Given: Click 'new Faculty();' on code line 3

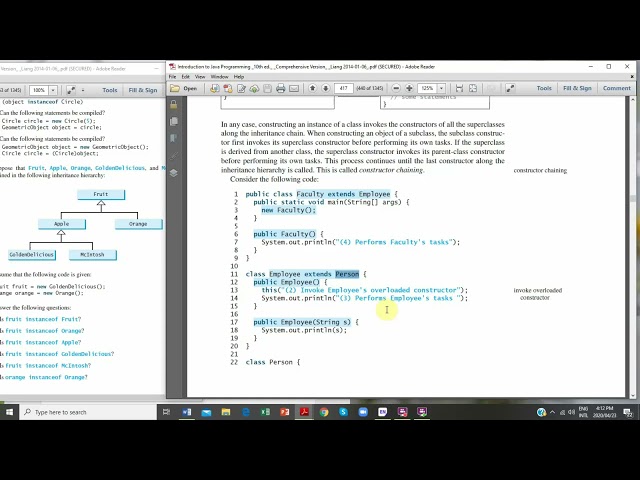Looking at the screenshot, I should [x=289, y=210].
